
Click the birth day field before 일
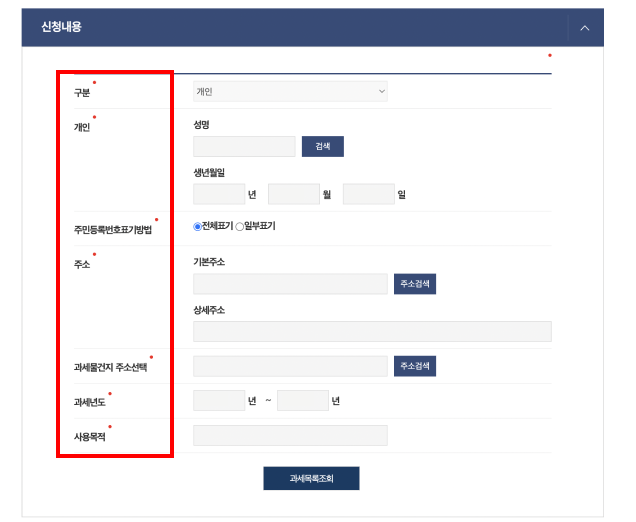pos(369,194)
